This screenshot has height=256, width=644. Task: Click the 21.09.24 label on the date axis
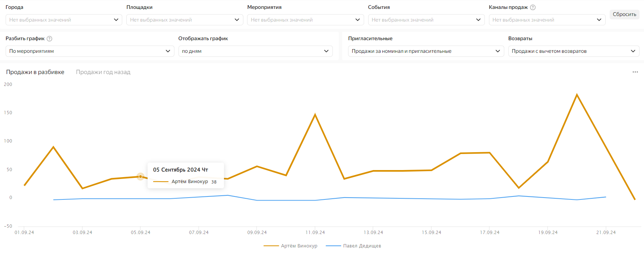click(606, 233)
